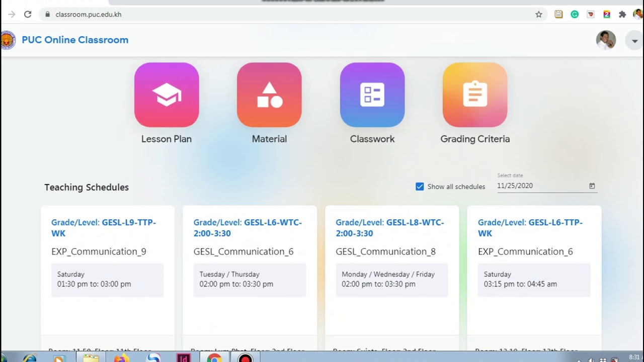The width and height of the screenshot is (644, 362).
Task: Click the Saturday 01:30 pm to 03:00 pm schedule box
Action: pos(108,280)
